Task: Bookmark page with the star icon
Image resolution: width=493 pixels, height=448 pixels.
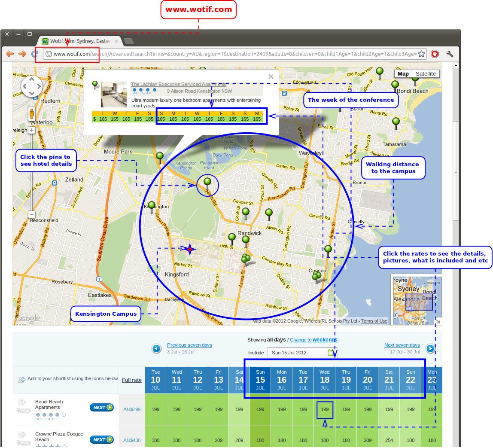Action: pos(422,54)
